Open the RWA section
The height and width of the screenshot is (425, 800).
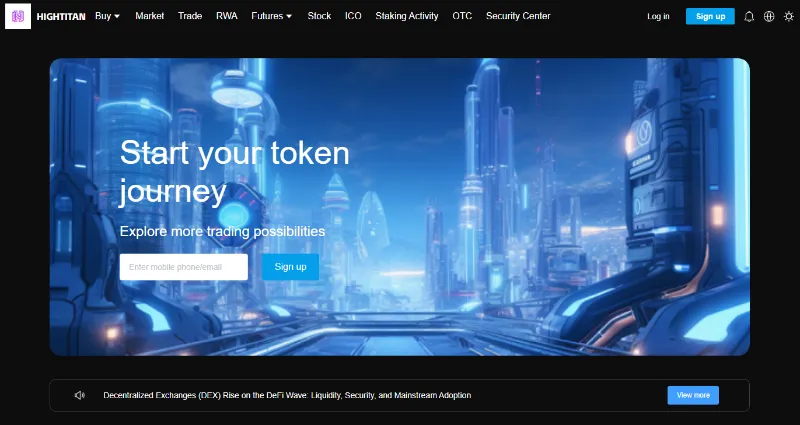click(227, 16)
